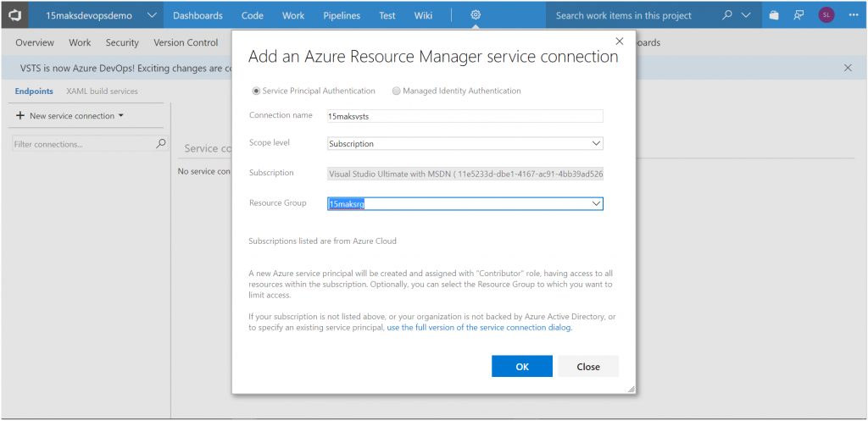
Task: Select Managed Identity Authentication radio
Action: pos(397,91)
